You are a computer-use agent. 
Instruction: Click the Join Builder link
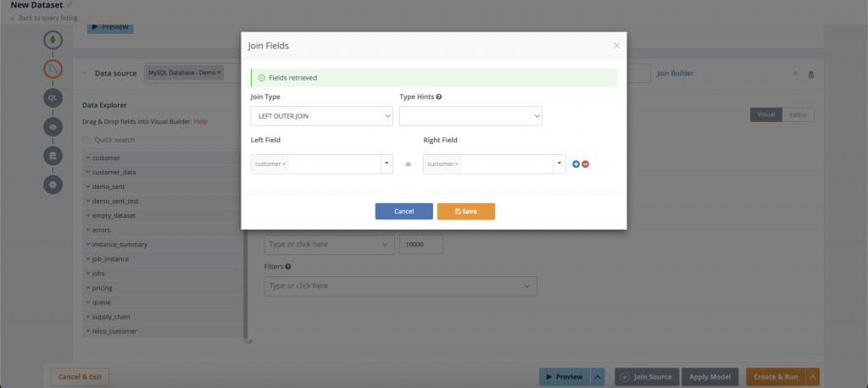click(x=675, y=73)
